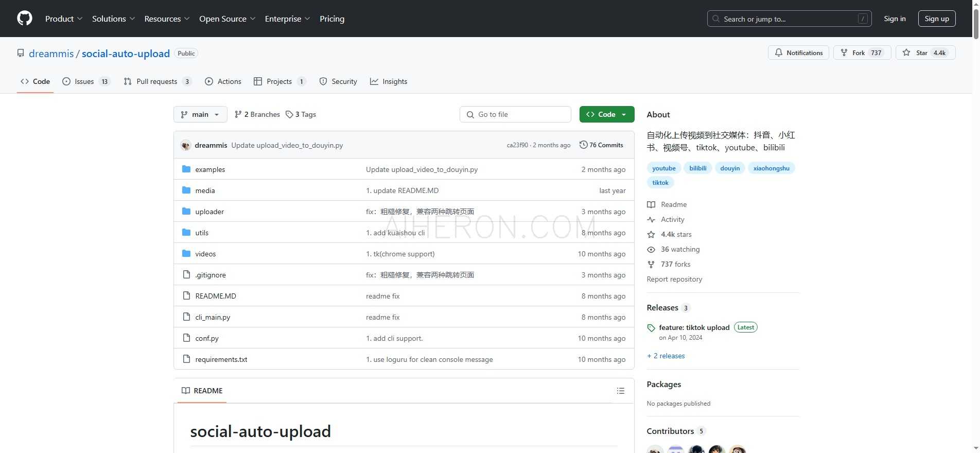The width and height of the screenshot is (980, 453).
Task: Expand the Open Source menu
Action: (x=227, y=19)
